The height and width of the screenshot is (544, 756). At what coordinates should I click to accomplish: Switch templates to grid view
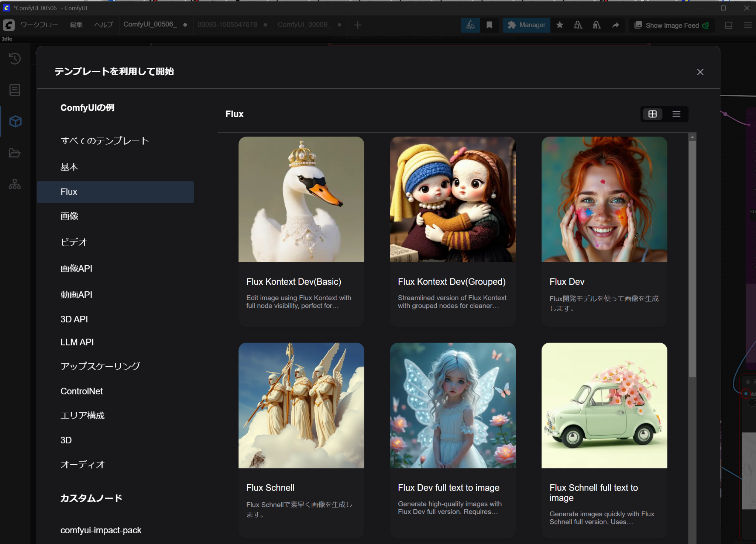pyautogui.click(x=652, y=114)
